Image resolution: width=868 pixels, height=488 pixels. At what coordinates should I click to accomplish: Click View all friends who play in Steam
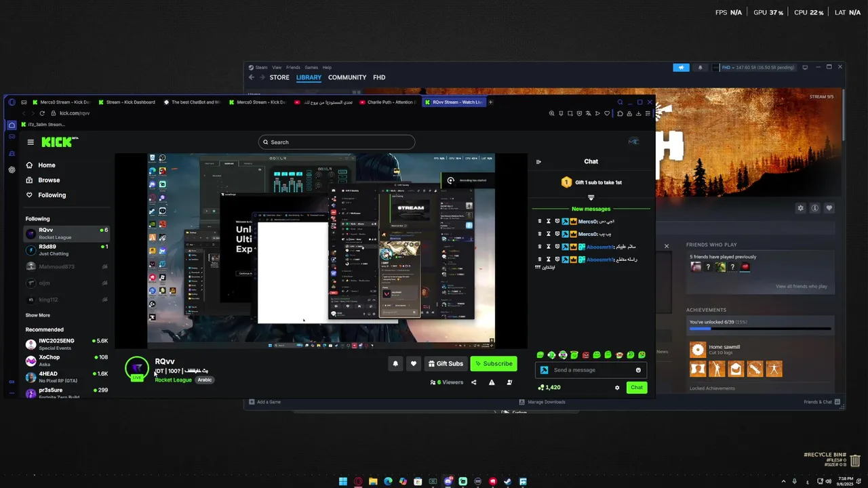(x=802, y=287)
